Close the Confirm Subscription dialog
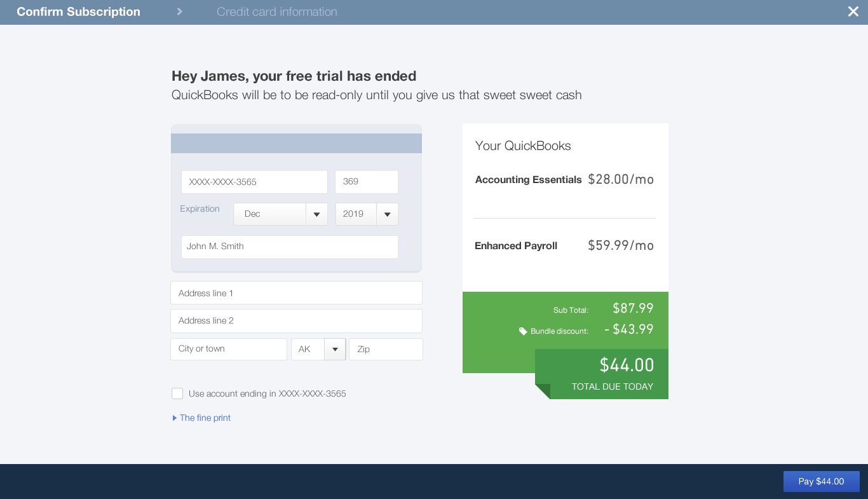This screenshot has width=868, height=499. point(853,11)
